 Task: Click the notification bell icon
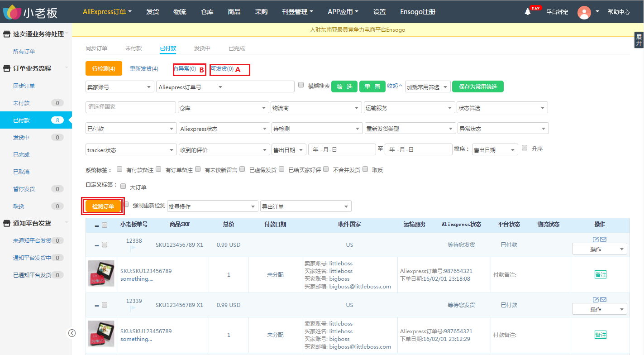pyautogui.click(x=527, y=12)
